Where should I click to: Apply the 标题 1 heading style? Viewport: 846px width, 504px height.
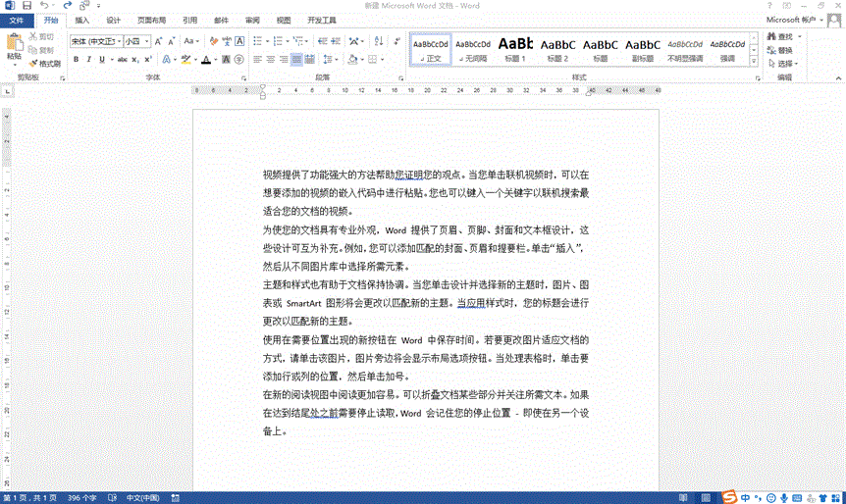[515, 49]
